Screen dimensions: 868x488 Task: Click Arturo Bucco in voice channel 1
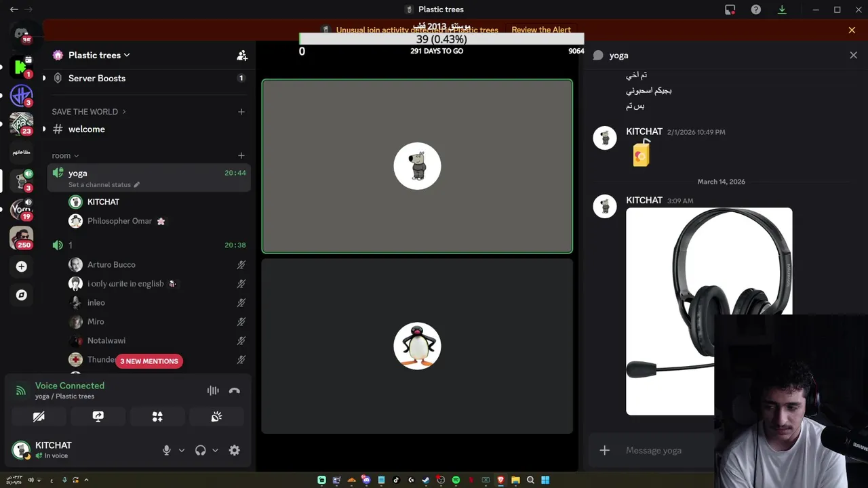coord(159,265)
